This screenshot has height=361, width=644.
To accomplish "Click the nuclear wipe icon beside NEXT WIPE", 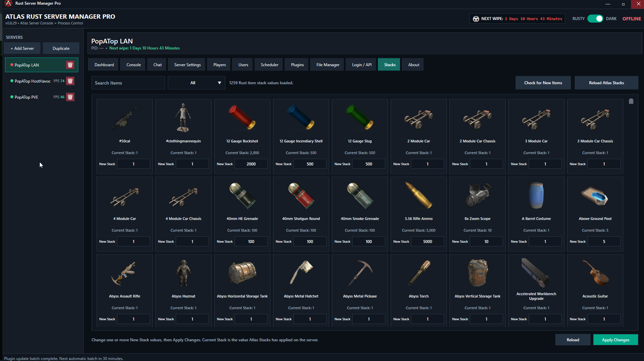I will [x=476, y=19].
